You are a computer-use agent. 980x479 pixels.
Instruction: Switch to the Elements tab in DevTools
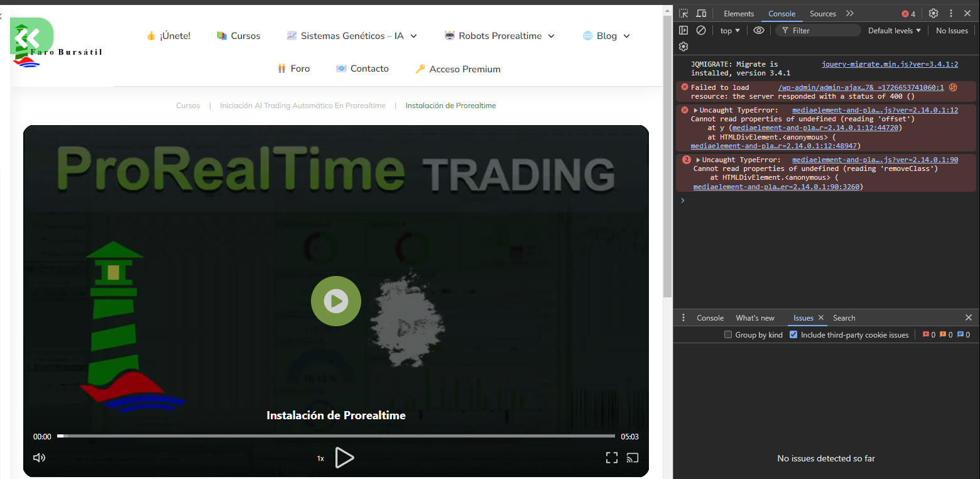click(x=739, y=13)
